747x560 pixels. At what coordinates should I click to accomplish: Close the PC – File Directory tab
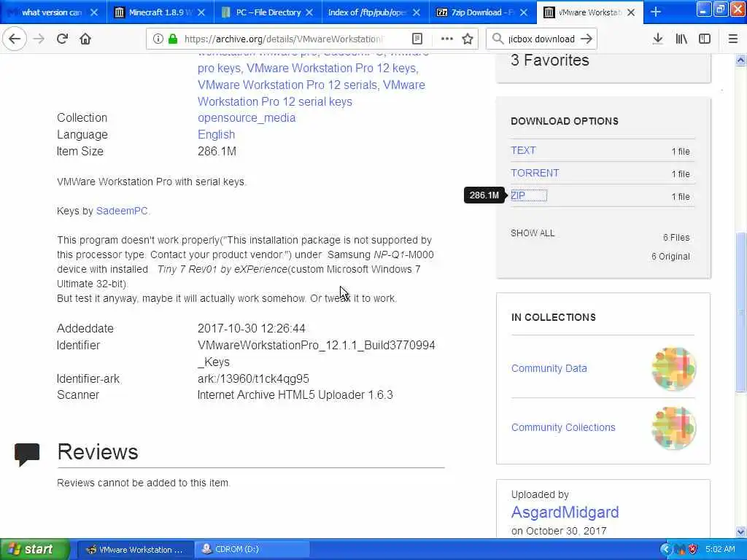(309, 12)
